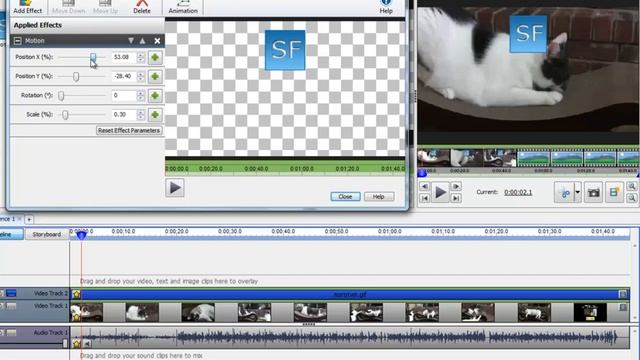Move the Motion effect up with the arrow
The height and width of the screenshot is (360, 640).
142,40
